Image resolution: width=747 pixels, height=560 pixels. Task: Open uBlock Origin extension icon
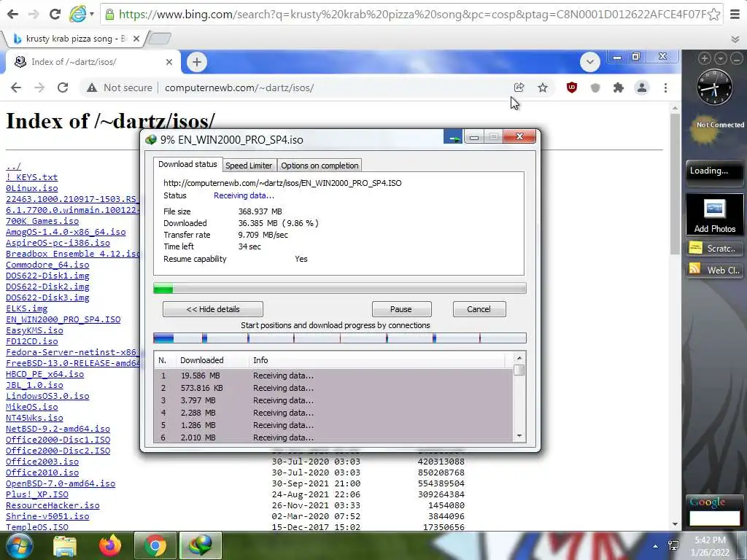point(572,87)
